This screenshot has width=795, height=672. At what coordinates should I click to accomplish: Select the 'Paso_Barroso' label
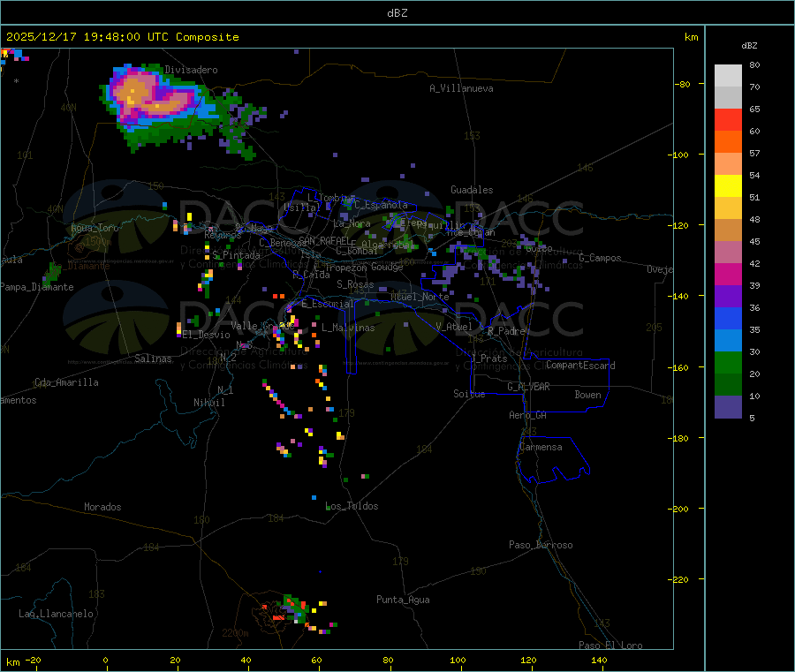[541, 546]
